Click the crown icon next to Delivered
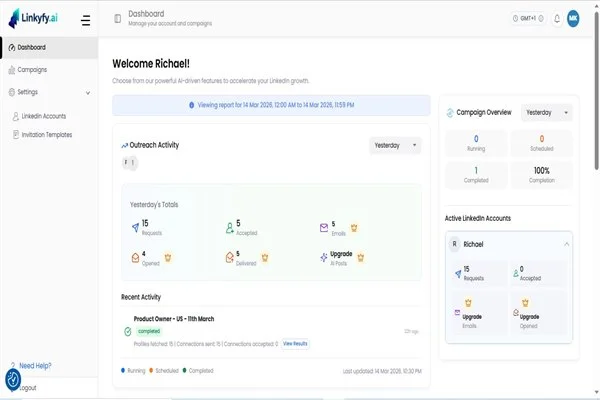The width and height of the screenshot is (600, 400). [x=265, y=258]
